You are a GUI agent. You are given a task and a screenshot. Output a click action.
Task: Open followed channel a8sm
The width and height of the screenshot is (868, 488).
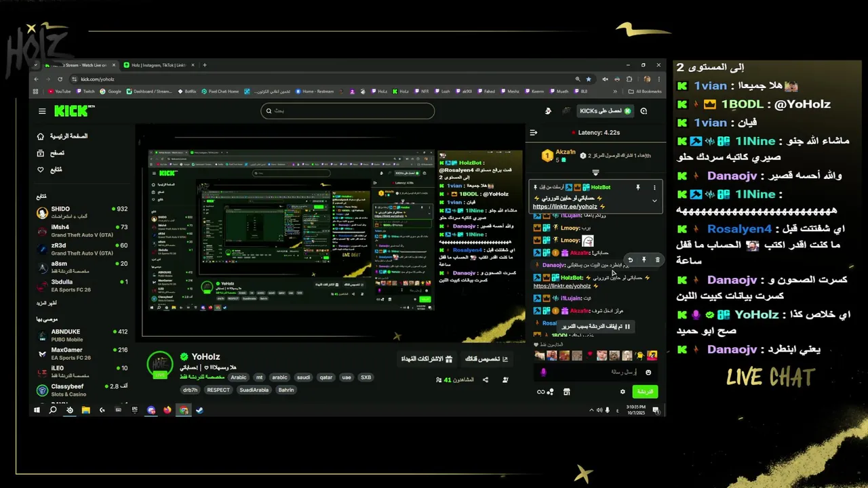[82, 268]
